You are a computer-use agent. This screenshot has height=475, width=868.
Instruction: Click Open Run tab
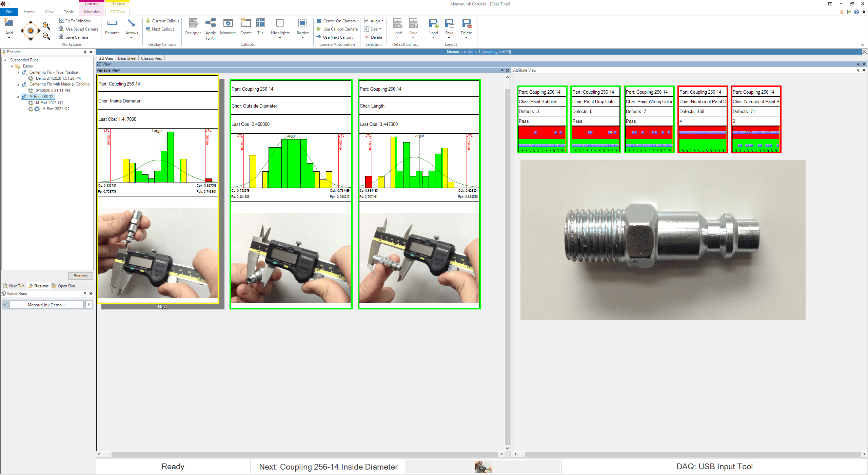(x=63, y=286)
